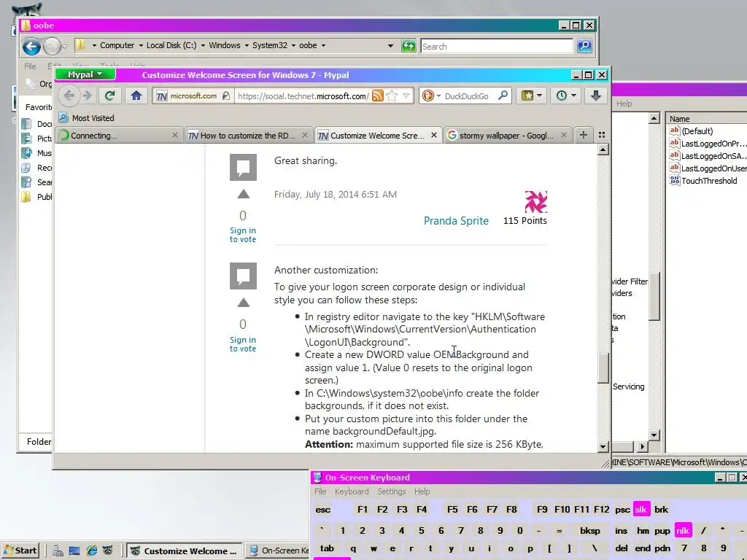Image resolution: width=747 pixels, height=560 pixels.
Task: Close the 'Customize Welcome Scre...' tab
Action: coord(433,135)
